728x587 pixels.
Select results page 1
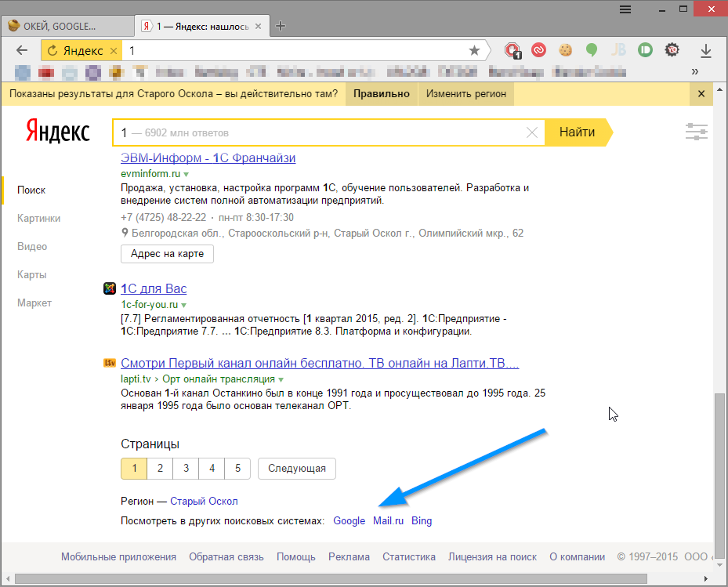tap(134, 468)
